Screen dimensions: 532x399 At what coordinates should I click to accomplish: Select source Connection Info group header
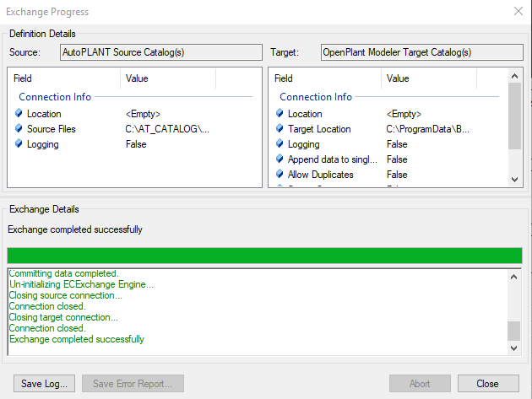[55, 97]
